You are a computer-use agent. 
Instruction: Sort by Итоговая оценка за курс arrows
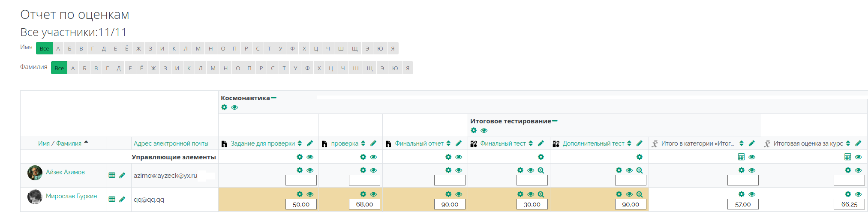click(x=848, y=143)
